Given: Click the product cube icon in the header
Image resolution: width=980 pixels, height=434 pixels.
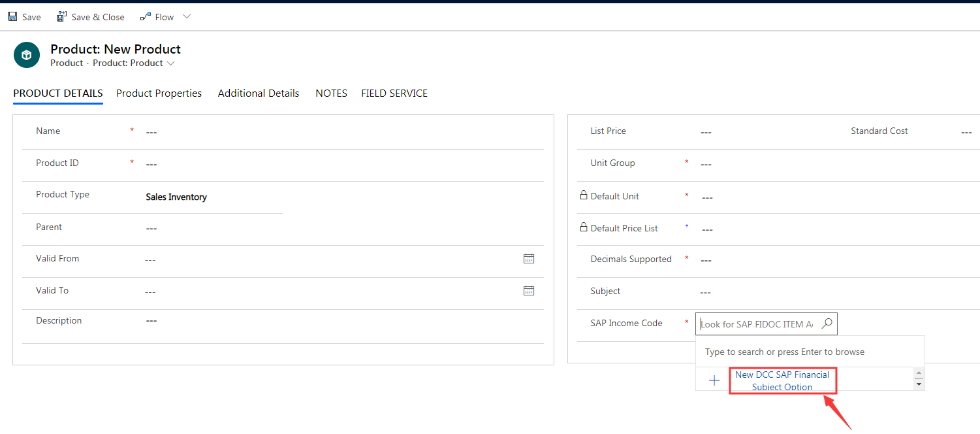Looking at the screenshot, I should tap(26, 55).
